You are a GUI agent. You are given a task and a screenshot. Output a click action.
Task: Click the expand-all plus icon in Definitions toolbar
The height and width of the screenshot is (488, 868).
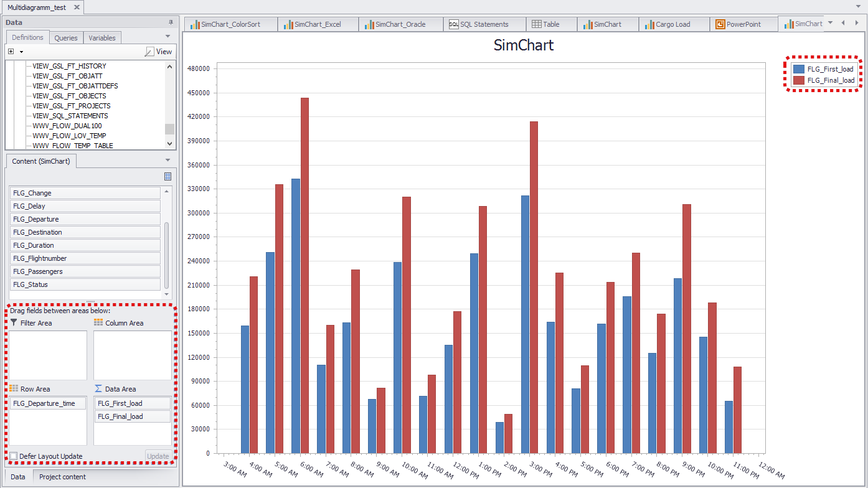pos(11,52)
